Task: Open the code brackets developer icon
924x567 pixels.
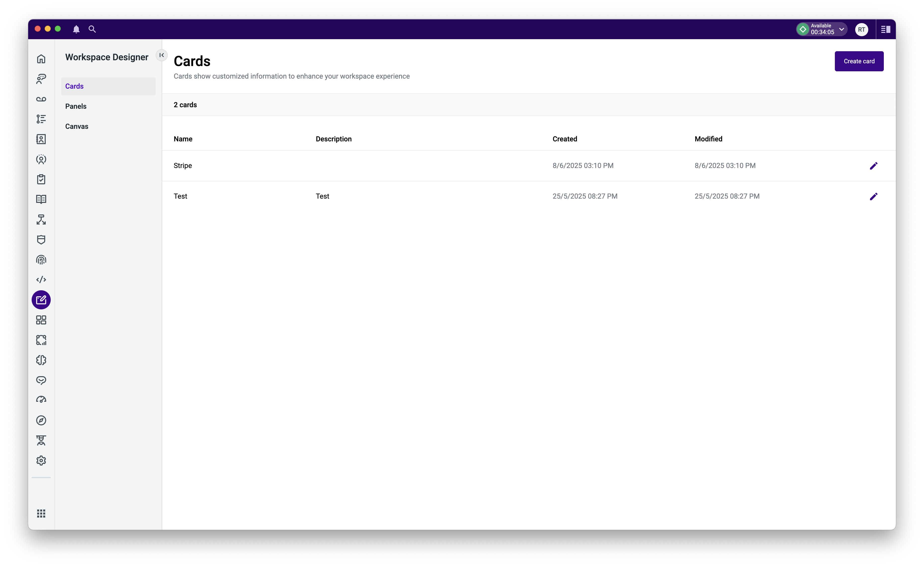Action: tap(41, 280)
